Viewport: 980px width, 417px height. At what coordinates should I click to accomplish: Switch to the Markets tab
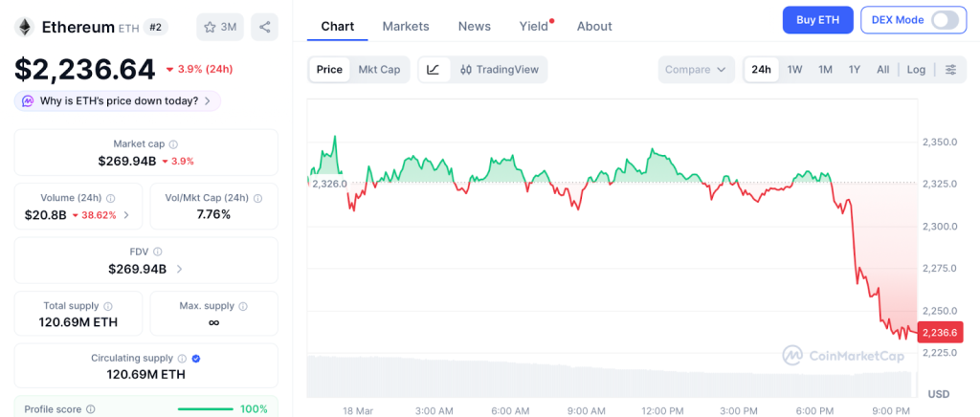pyautogui.click(x=406, y=27)
